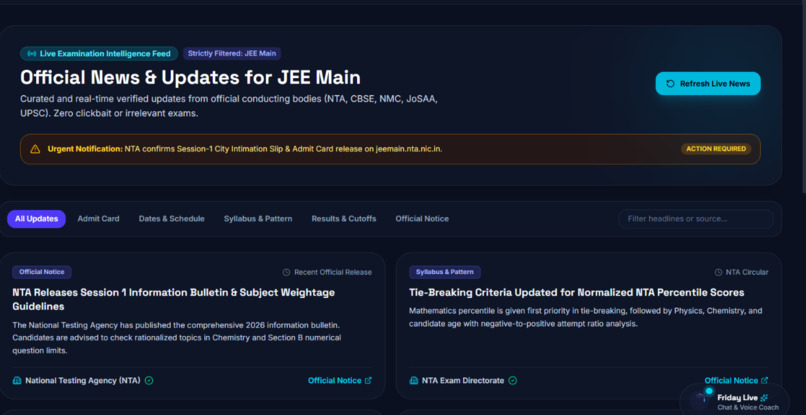Viewport: 806px width, 415px height.
Task: Click external link icon on NTA Releases card
Action: 368,381
